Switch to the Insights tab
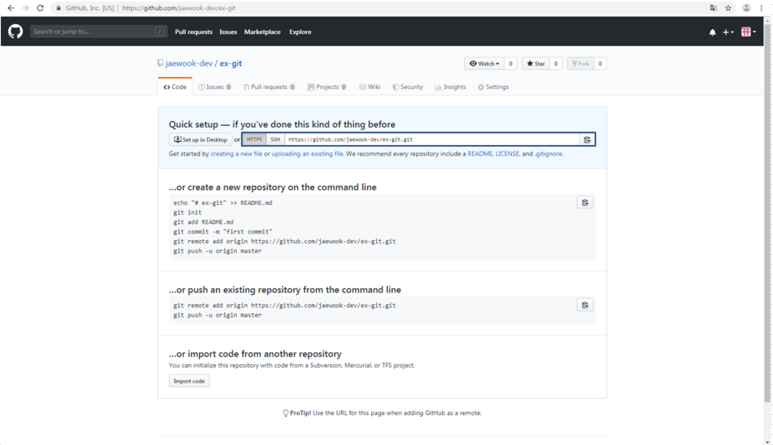This screenshot has width=773, height=445. pos(450,87)
